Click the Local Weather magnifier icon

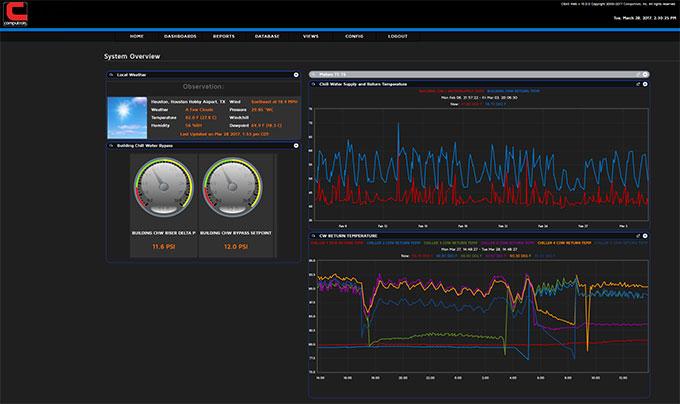point(111,75)
